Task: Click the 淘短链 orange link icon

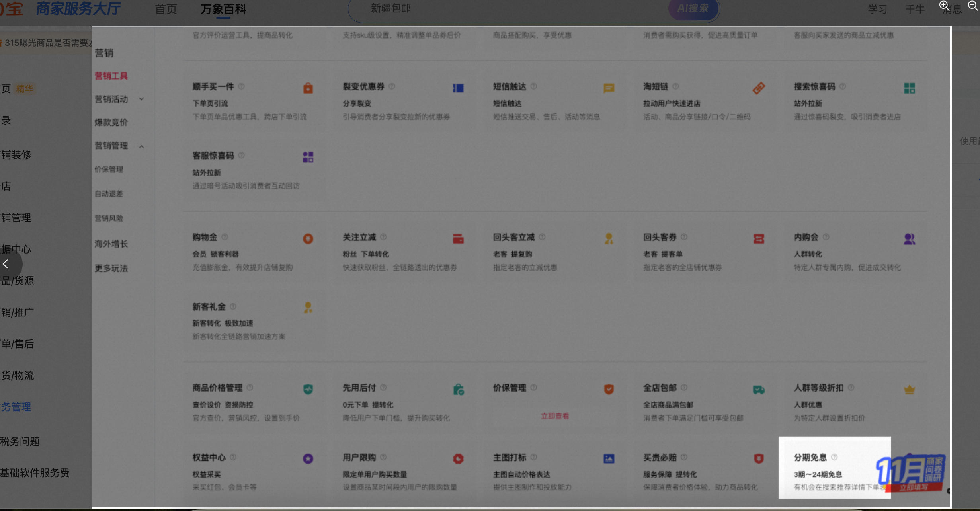Action: click(759, 88)
